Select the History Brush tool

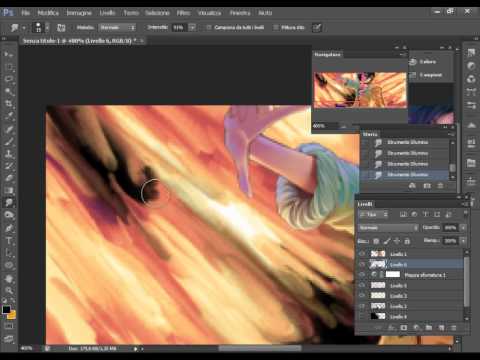click(9, 166)
